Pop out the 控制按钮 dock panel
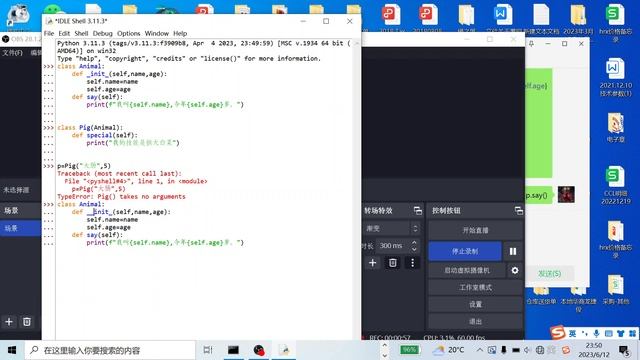The width and height of the screenshot is (640, 360). [x=519, y=211]
